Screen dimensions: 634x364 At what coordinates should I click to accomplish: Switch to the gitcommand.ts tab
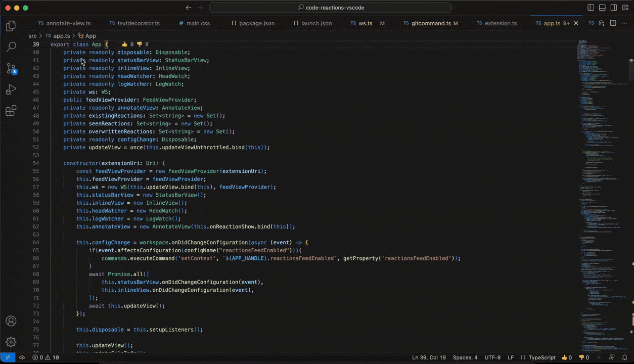pos(431,23)
